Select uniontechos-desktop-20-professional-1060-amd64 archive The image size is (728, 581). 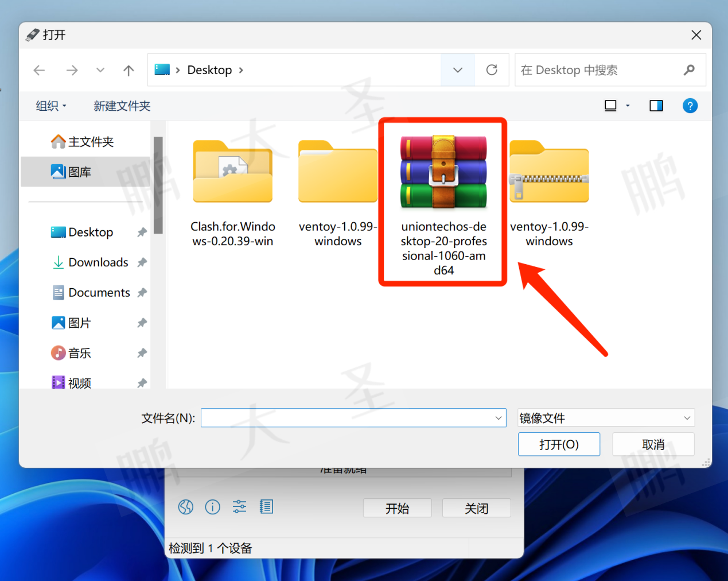[x=443, y=204]
